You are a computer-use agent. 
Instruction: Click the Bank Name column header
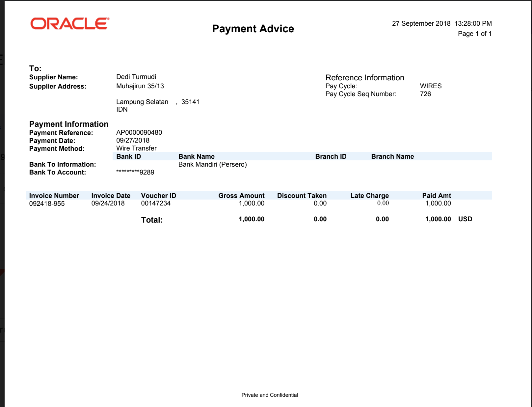point(197,156)
